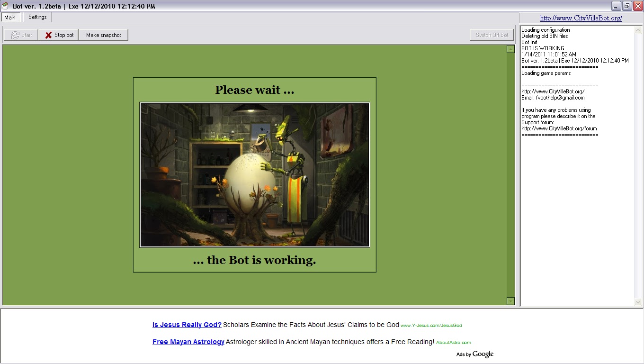Click the 'Loading game params' log line
644x364 pixels.
[x=546, y=73]
